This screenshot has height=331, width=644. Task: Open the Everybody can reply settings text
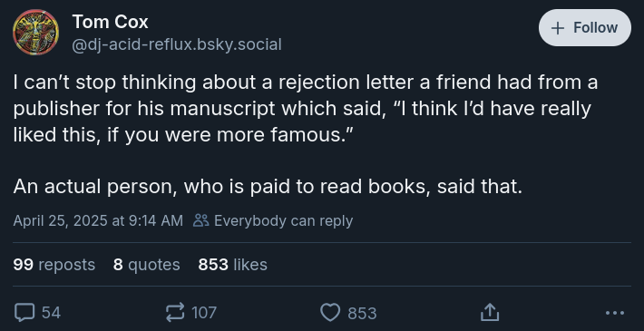283,220
